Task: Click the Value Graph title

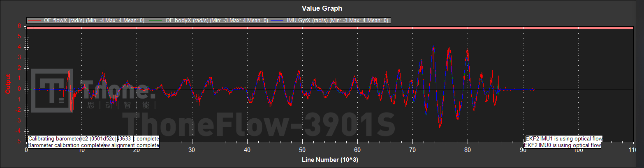Action: (322, 8)
